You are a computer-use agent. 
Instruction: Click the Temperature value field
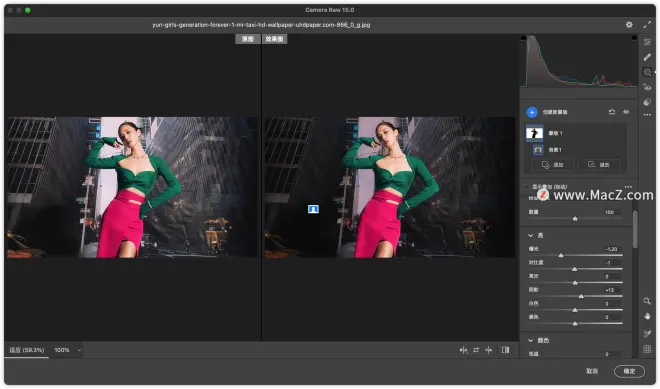[611, 354]
